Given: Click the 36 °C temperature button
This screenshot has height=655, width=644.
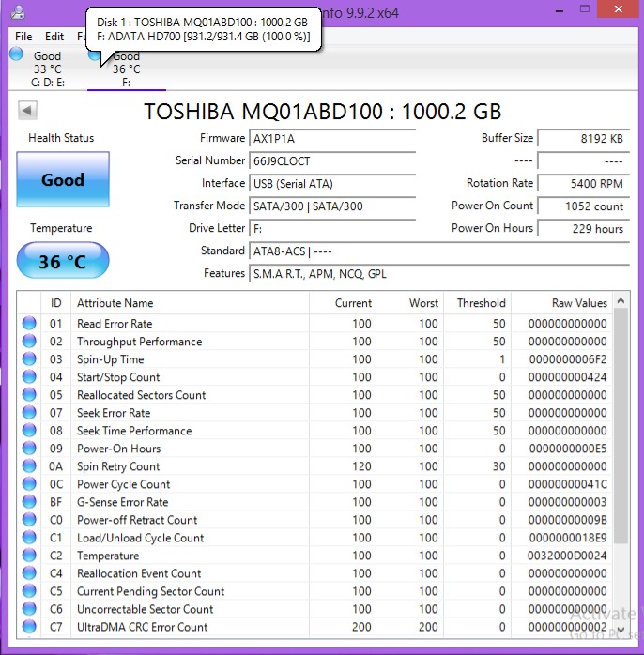Looking at the screenshot, I should click(63, 261).
